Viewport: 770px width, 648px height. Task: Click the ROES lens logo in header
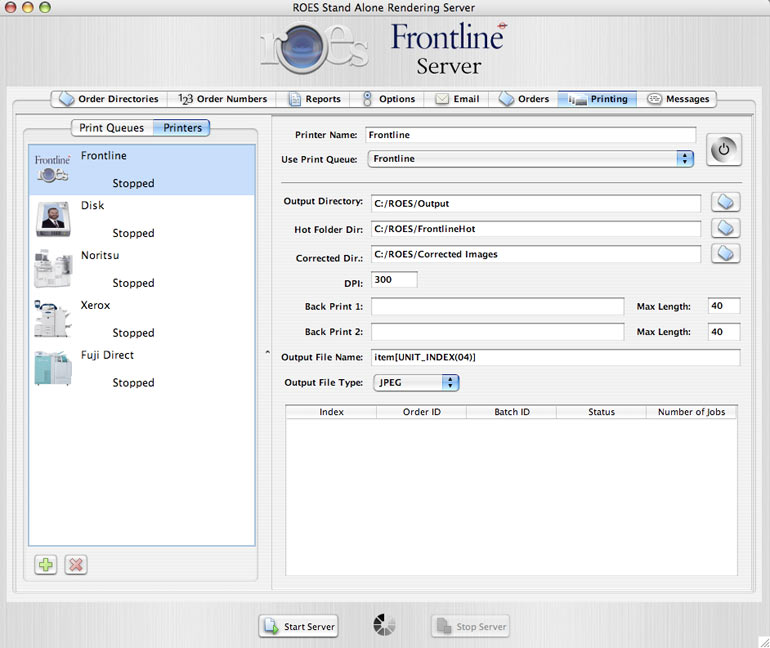[x=301, y=48]
